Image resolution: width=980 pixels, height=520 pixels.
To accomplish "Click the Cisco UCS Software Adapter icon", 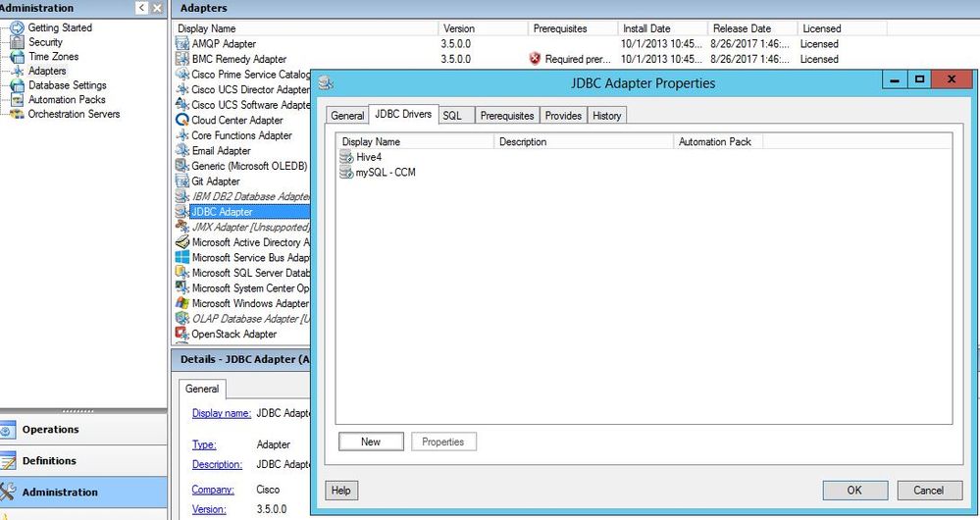I will coord(181,104).
